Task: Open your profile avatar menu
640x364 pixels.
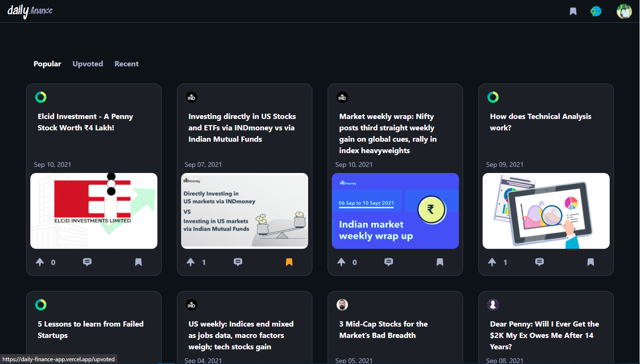Action: pyautogui.click(x=624, y=11)
